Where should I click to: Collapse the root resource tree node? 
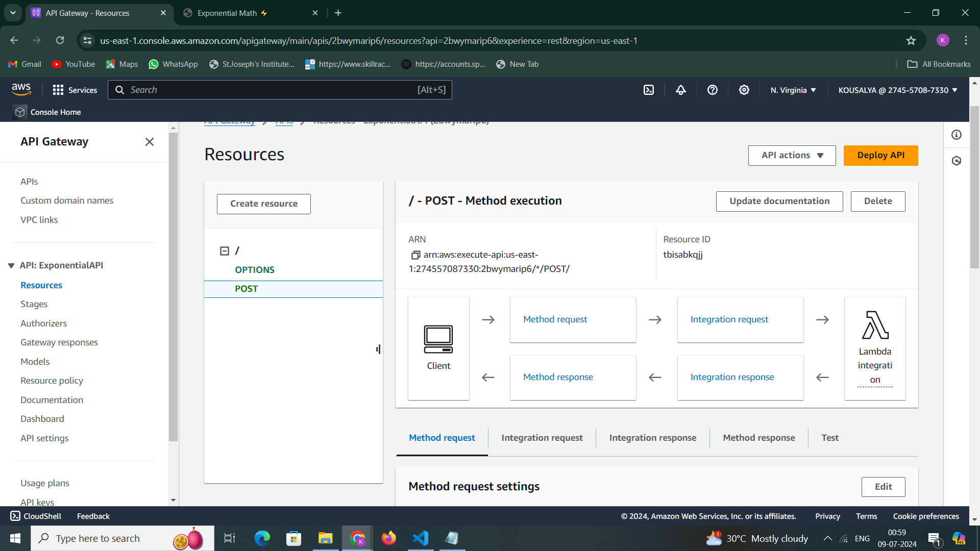click(225, 251)
